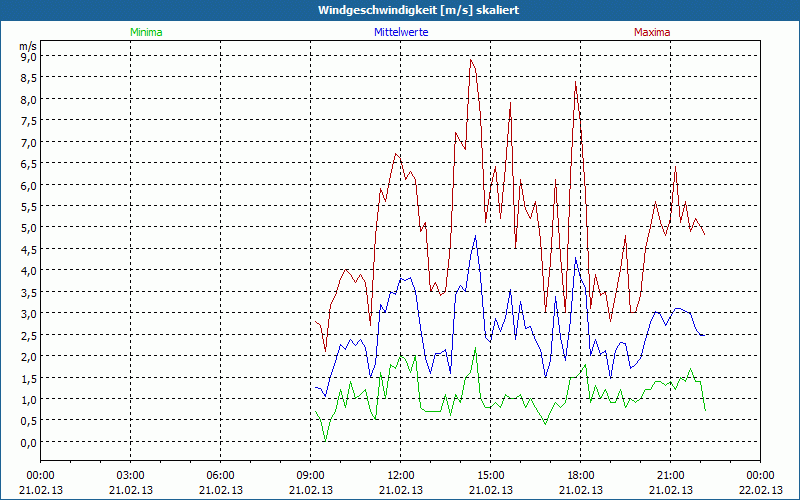Select the 06:00 time axis marker
Image resolution: width=800 pixels, height=500 pixels.
point(220,475)
